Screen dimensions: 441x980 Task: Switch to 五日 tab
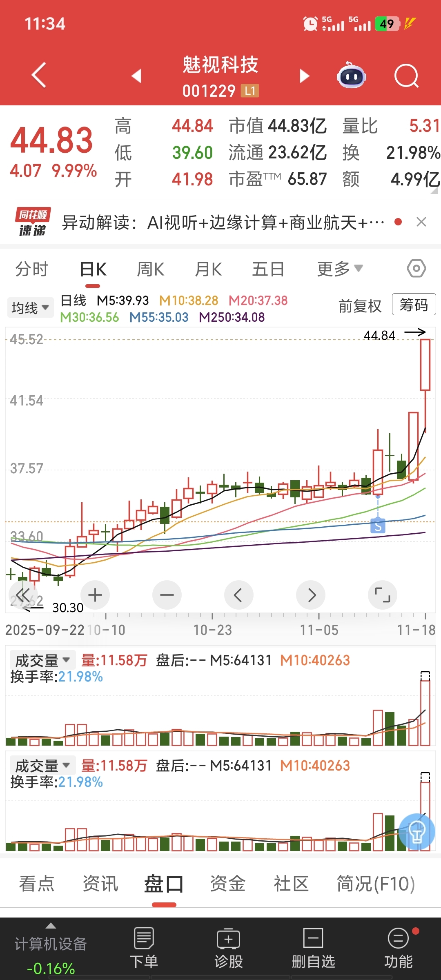[x=268, y=269]
